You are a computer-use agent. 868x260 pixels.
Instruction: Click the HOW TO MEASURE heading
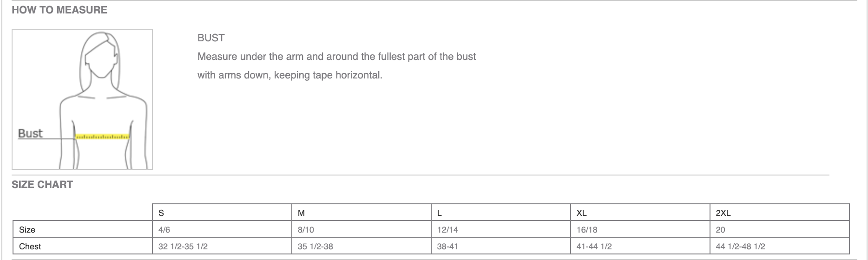[x=59, y=10]
